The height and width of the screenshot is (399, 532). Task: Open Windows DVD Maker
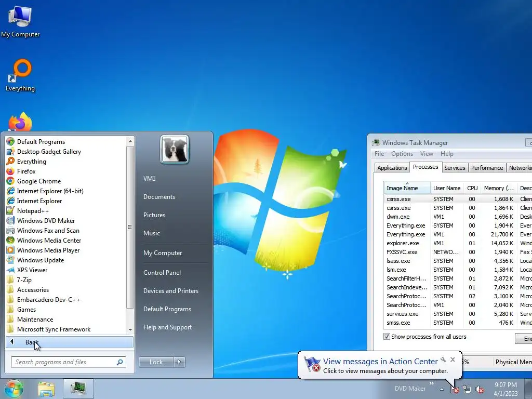point(46,220)
